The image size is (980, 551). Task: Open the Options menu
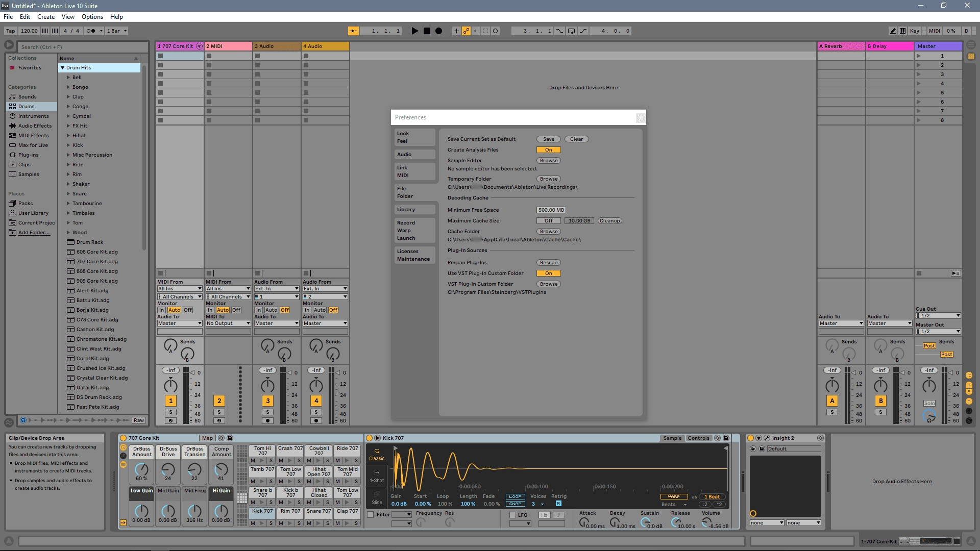click(x=92, y=17)
